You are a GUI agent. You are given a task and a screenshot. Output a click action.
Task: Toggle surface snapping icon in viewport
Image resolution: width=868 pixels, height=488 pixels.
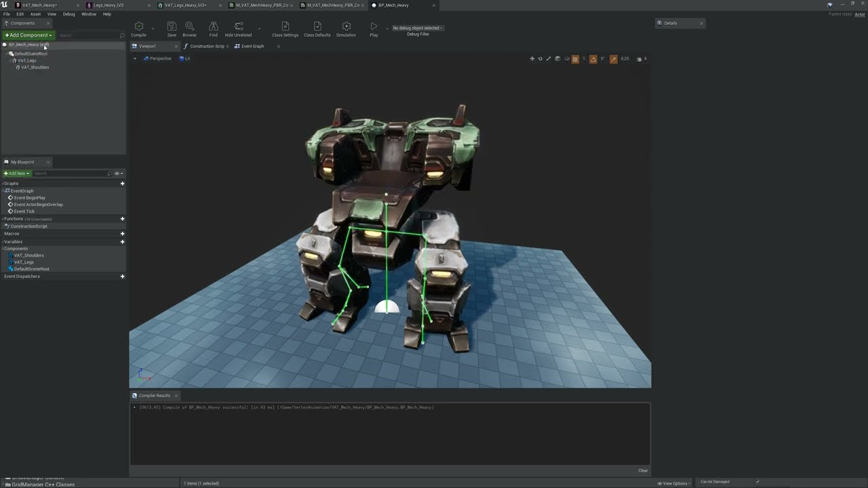566,59
